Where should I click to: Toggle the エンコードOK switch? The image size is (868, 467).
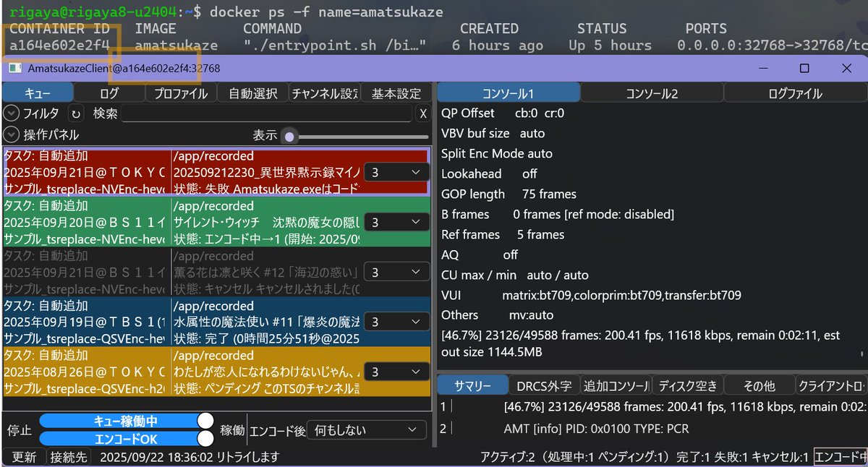(x=127, y=438)
